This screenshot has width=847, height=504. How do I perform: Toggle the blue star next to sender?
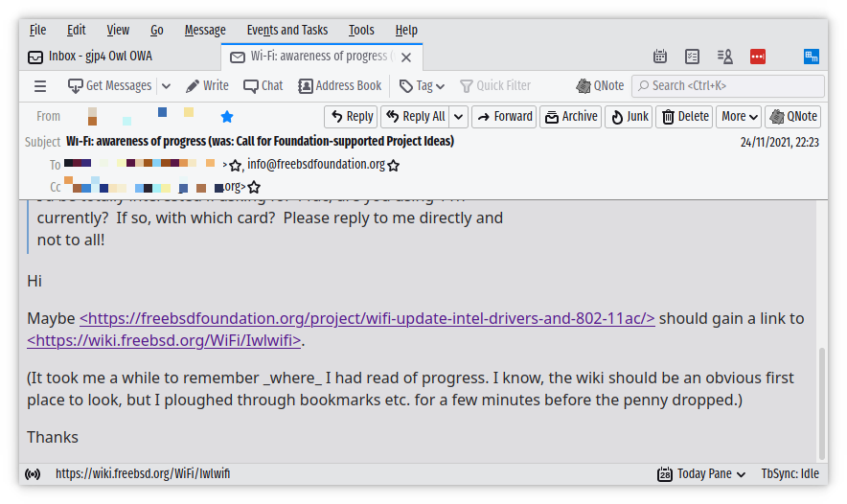click(227, 117)
